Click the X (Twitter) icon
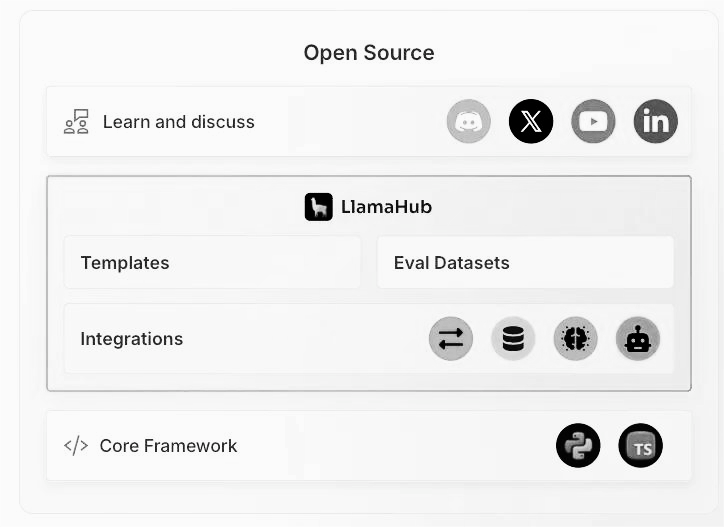Screen dimensions: 724x527 tap(531, 121)
